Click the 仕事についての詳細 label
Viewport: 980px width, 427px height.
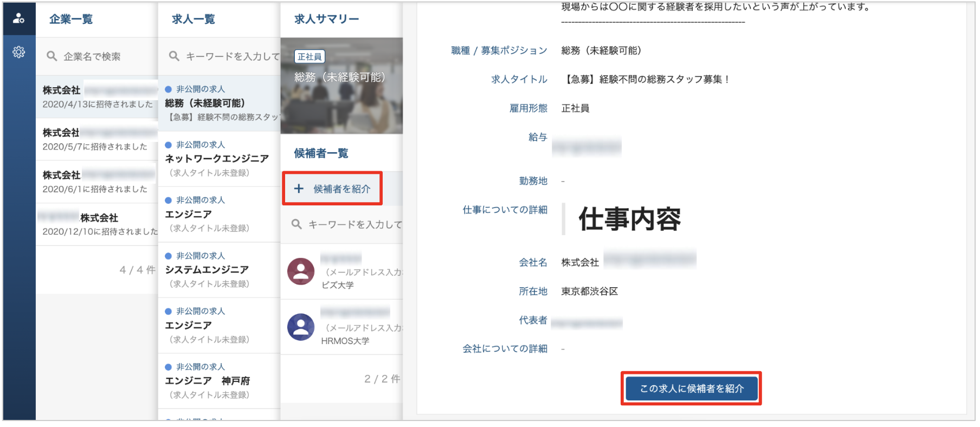[505, 210]
